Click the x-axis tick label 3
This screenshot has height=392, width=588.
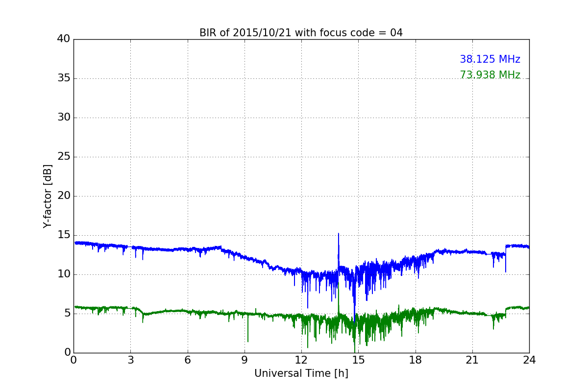pos(130,360)
